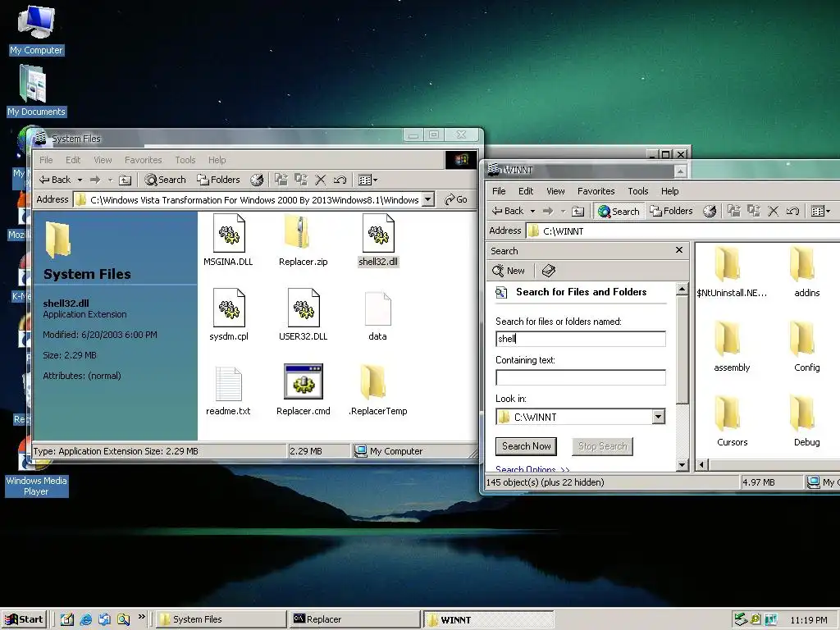Toggle Folders pane in WINNT toolbar
The image size is (840, 630).
pos(671,211)
